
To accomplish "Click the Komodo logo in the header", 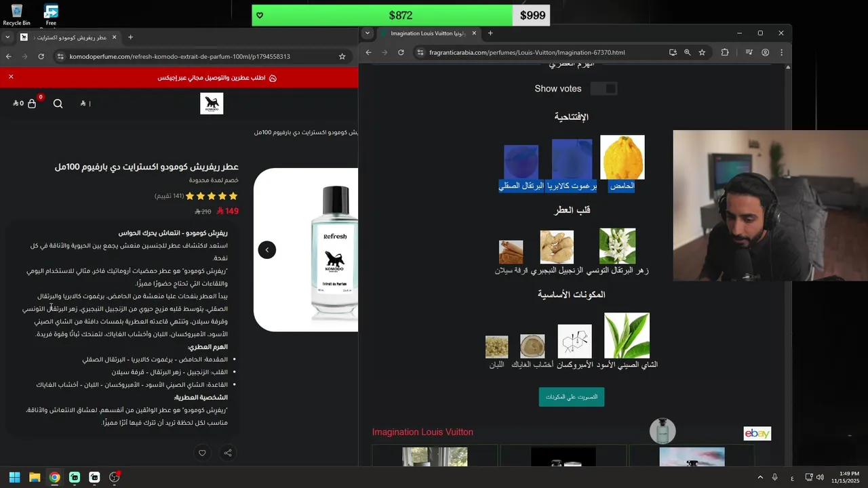I will [212, 104].
